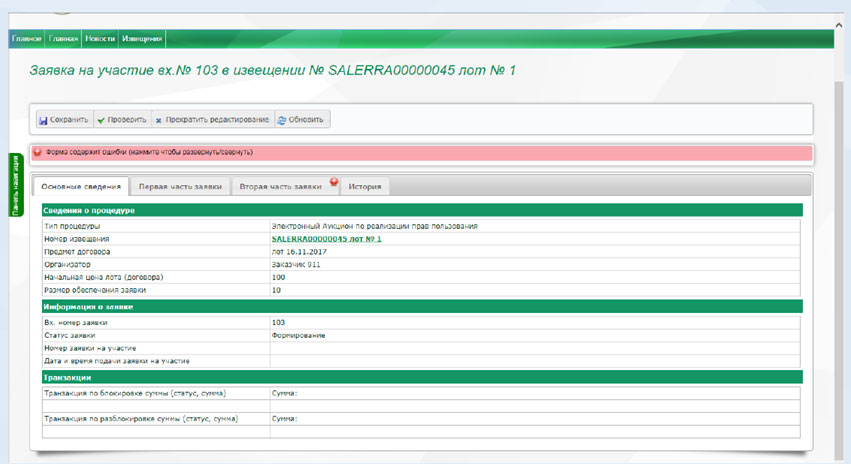Open the Главное menu item
This screenshot has height=464, width=851.
(x=26, y=39)
